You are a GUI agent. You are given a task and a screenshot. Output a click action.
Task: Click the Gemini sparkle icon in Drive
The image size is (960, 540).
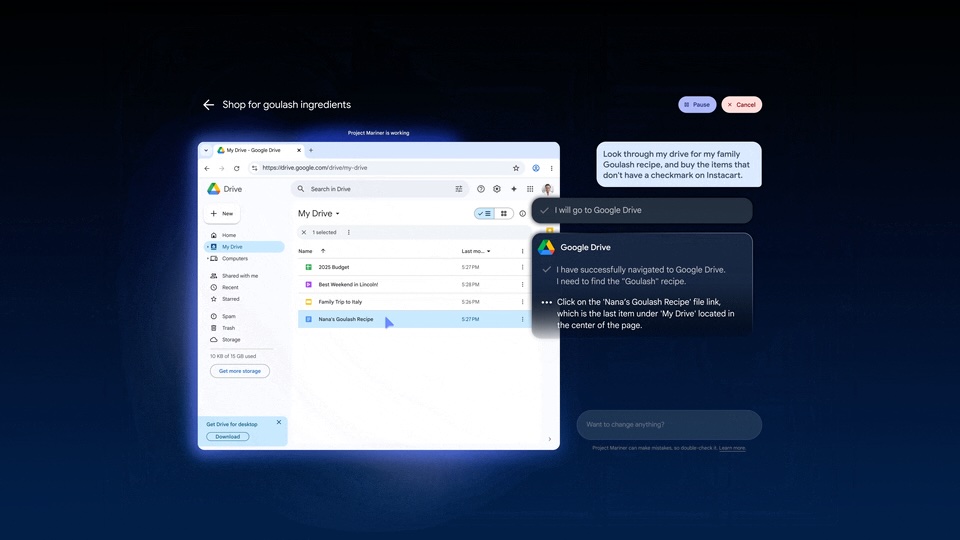pos(514,189)
